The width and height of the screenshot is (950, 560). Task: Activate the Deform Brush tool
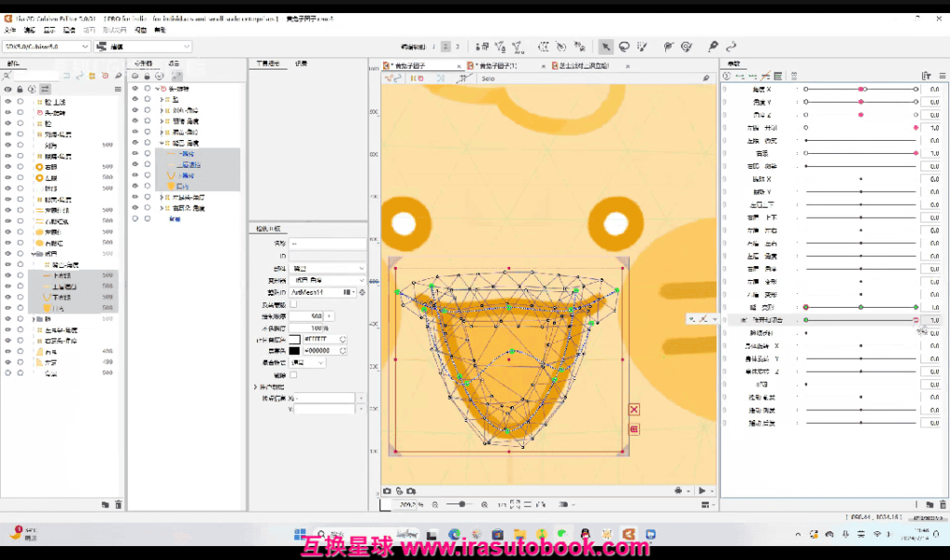668,46
